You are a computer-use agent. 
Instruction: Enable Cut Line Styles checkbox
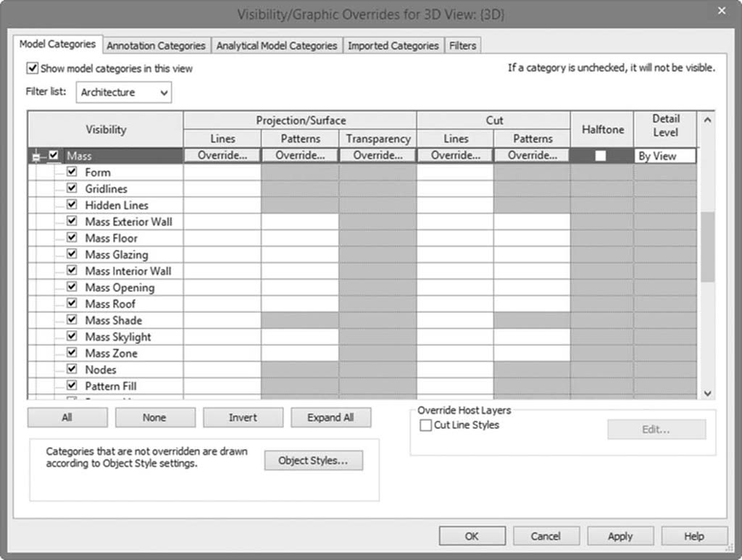coord(426,425)
